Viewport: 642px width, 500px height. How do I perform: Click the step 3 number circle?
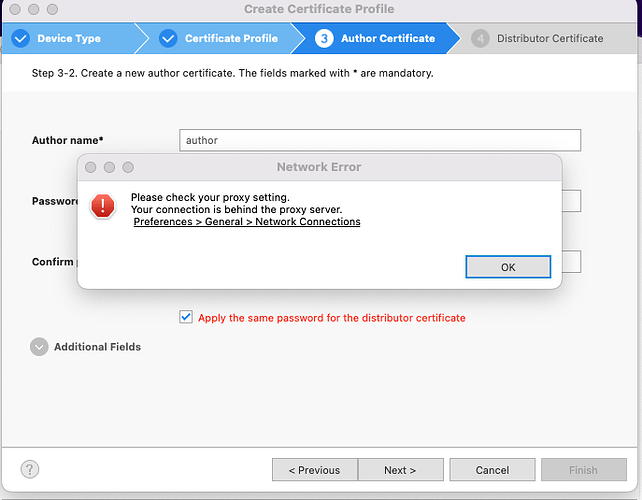(x=324, y=38)
